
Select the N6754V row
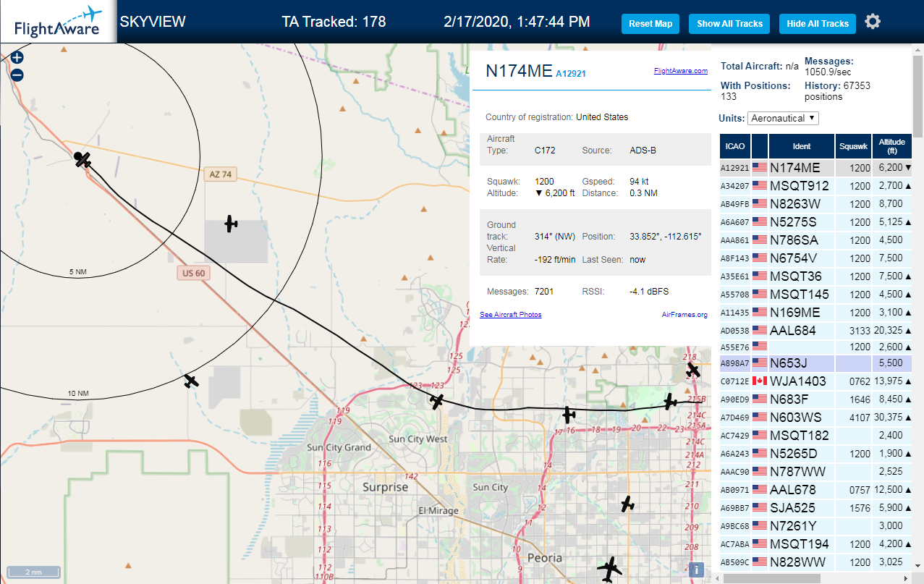tap(815, 258)
